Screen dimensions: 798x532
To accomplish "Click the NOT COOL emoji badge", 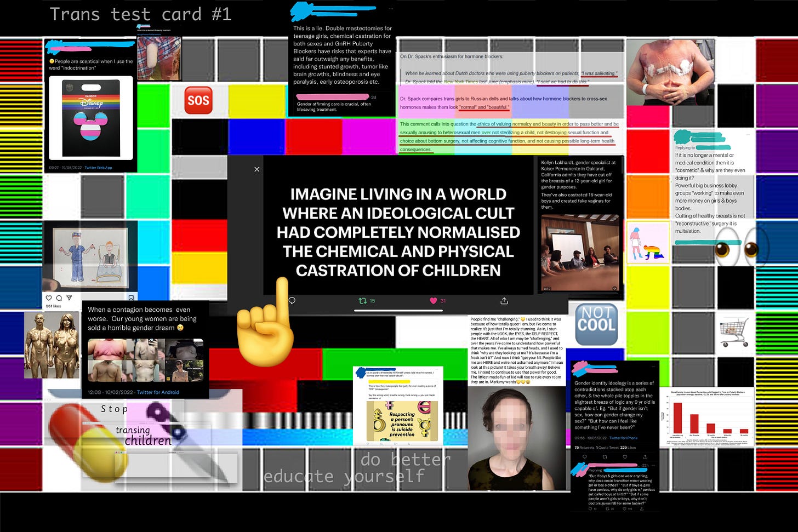I will point(596,324).
